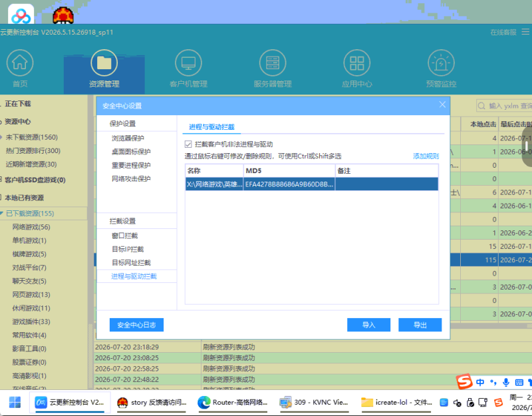
Task: Click the Sogou S input method icon
Action: click(464, 382)
